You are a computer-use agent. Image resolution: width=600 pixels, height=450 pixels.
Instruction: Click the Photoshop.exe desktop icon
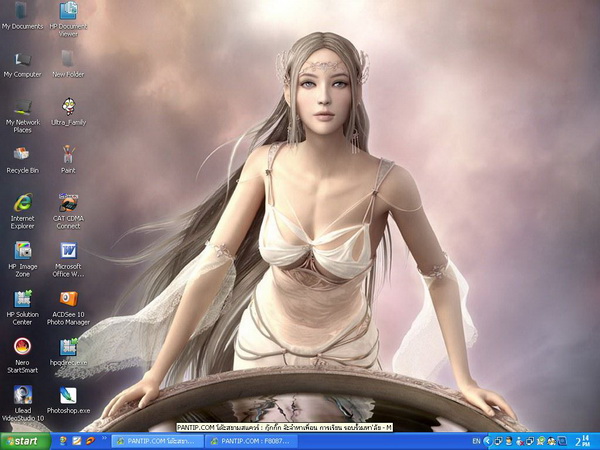(68, 400)
